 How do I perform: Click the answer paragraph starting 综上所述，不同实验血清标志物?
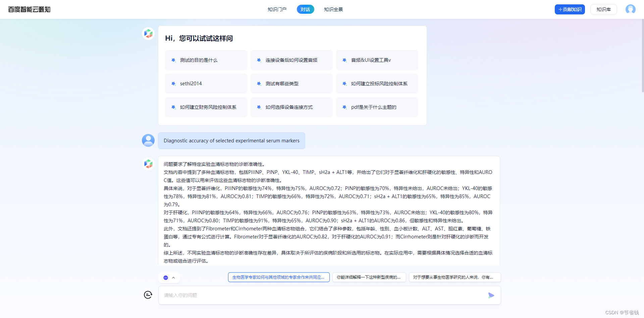(x=328, y=257)
